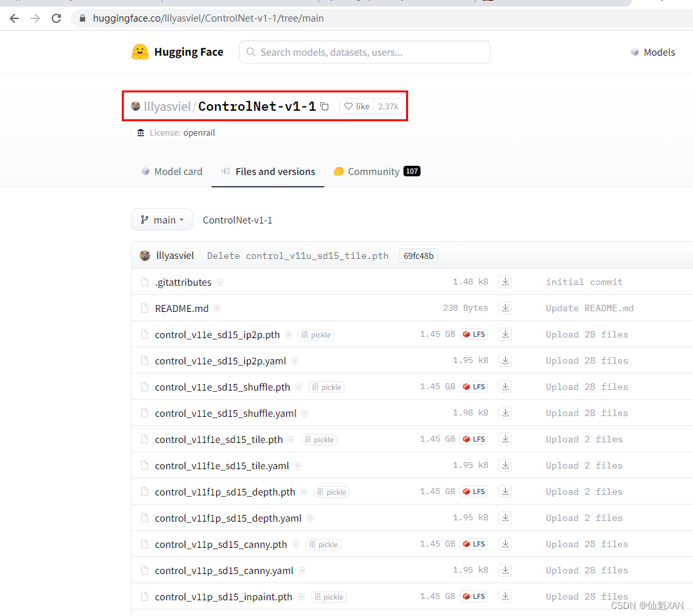Click the LFS badge on control_v11p_sd15_canny.pth
The width and height of the screenshot is (693, 616).
(x=473, y=544)
